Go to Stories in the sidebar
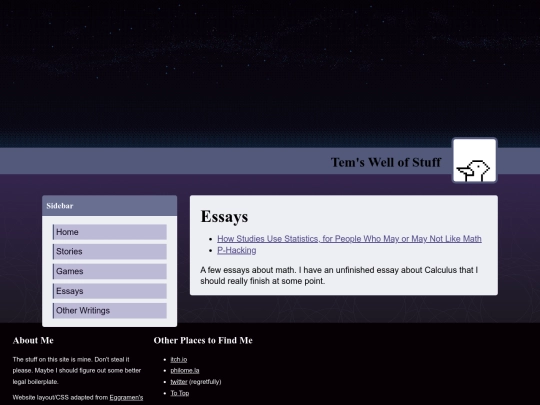Screen dimensions: 540x405 110,252
